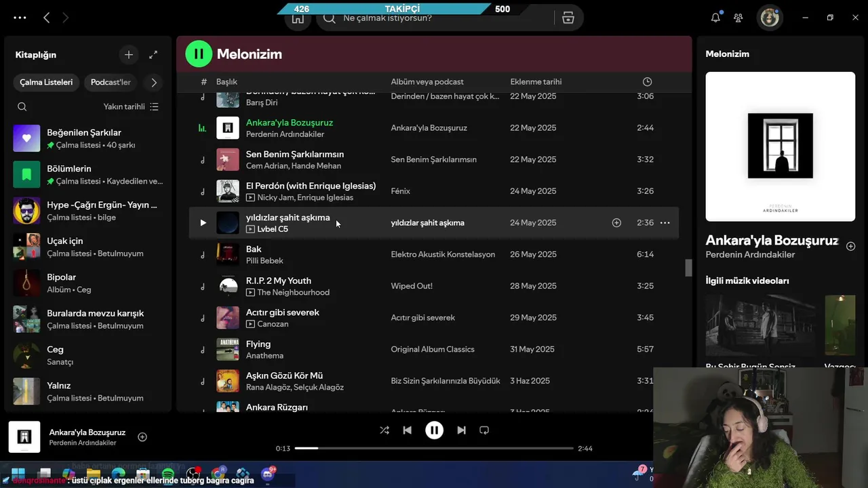This screenshot has height=488, width=868.
Task: Click the now-playing cover in the bottom bar
Action: [x=24, y=437]
